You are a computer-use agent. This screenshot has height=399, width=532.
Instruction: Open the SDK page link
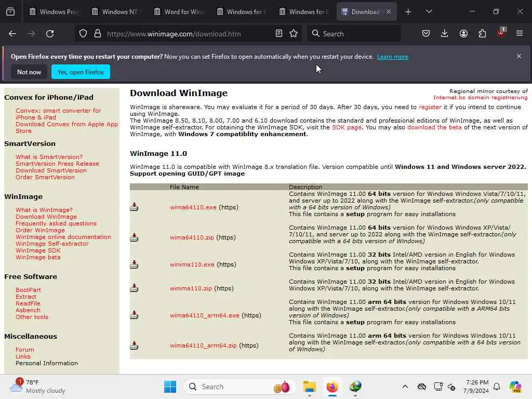coord(347,127)
